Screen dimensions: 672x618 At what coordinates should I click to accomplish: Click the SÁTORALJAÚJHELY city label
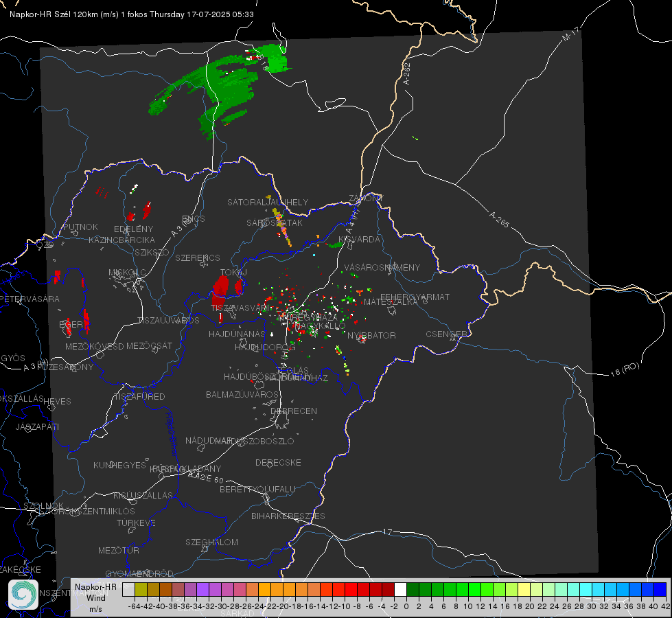tap(268, 202)
